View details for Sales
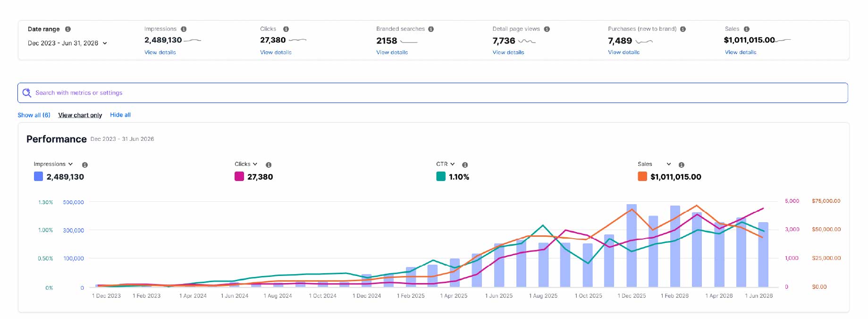Screen dimensions: 868x319 coord(741,52)
